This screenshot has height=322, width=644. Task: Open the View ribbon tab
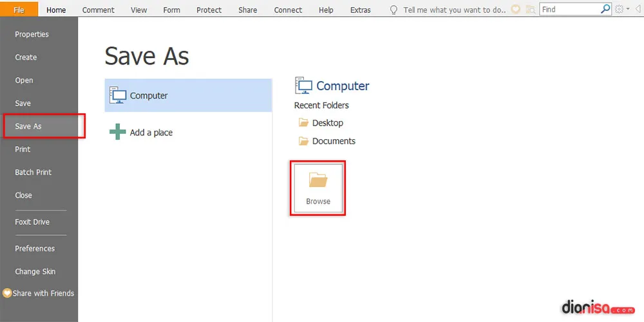139,10
